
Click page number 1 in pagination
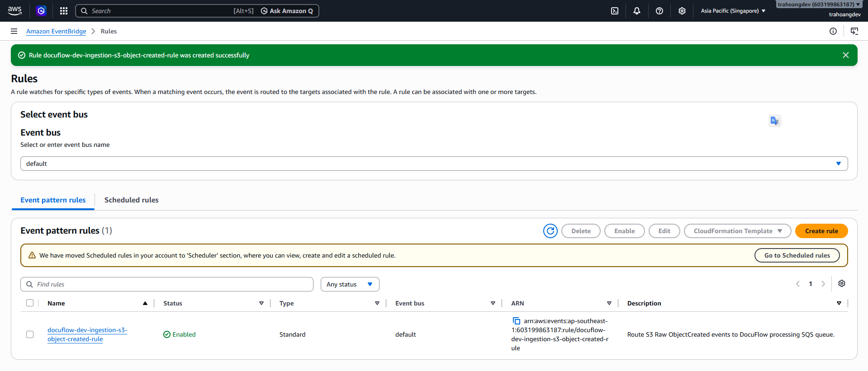[x=811, y=284]
